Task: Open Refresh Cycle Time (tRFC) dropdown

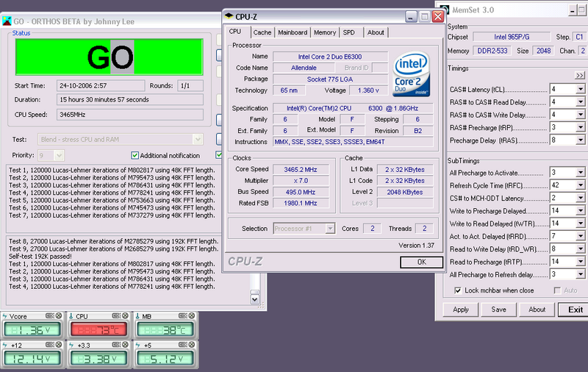Action: [x=580, y=185]
